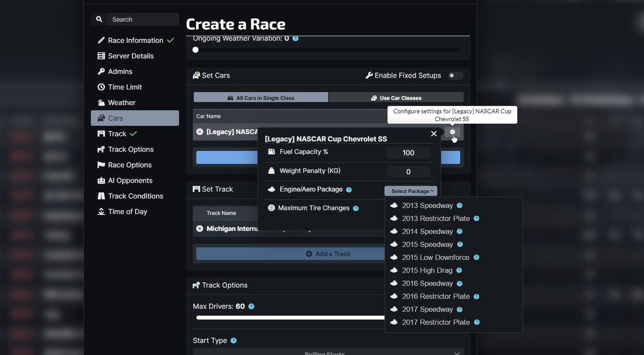Click help icon next to 2015 Low Downforce
This screenshot has height=355, width=644.
pos(476,257)
